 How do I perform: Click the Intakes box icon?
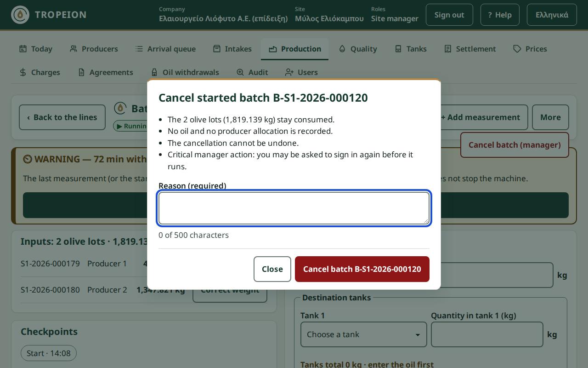(217, 49)
